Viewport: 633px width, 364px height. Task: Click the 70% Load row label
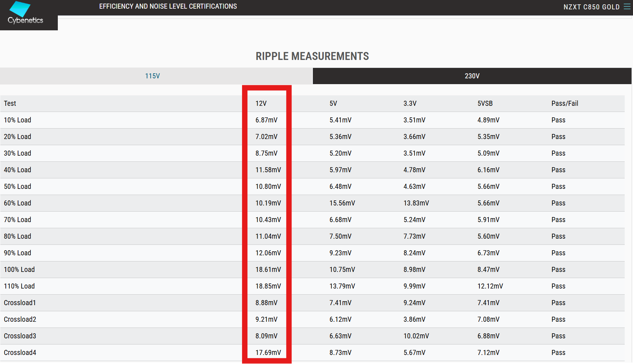[17, 220]
